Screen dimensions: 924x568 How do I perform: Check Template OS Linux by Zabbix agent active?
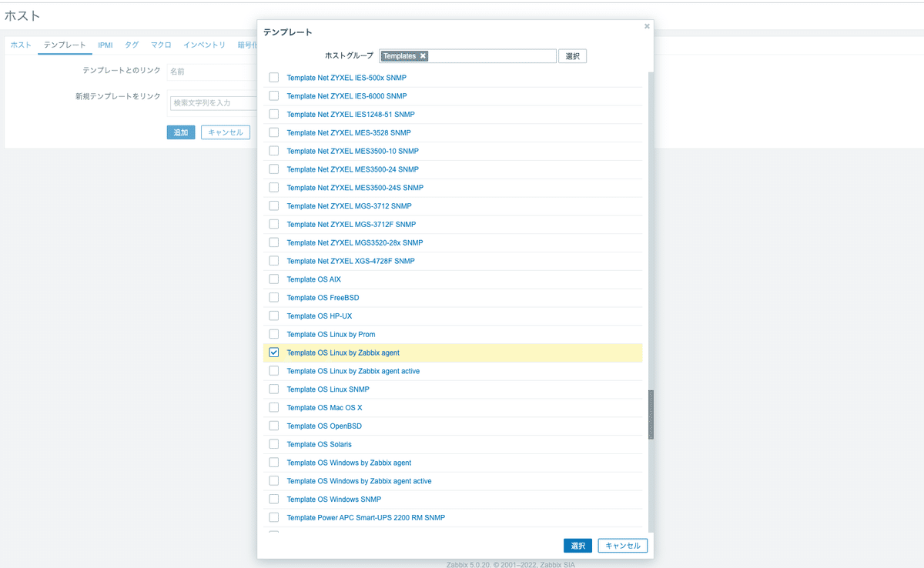pos(273,371)
